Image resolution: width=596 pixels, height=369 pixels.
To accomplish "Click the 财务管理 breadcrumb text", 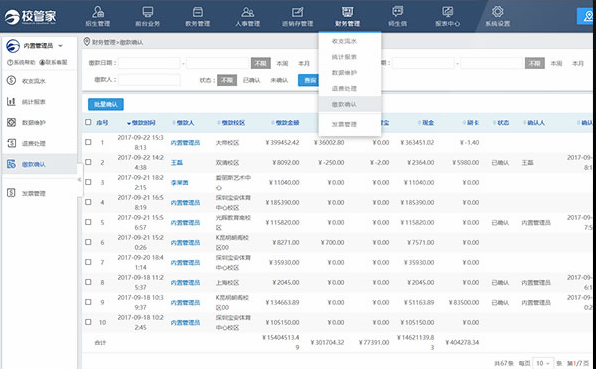I will pyautogui.click(x=104, y=42).
